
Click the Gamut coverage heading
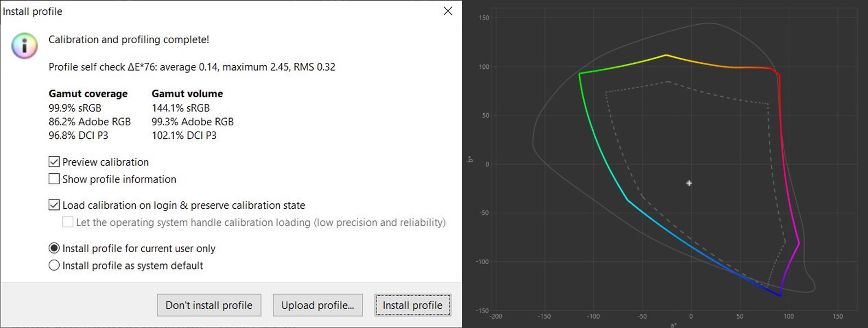point(88,93)
